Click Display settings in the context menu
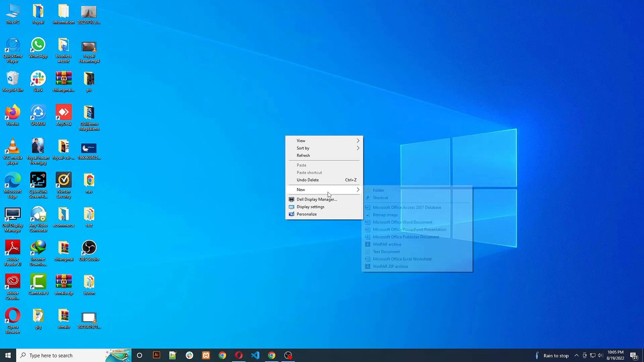 [x=310, y=207]
